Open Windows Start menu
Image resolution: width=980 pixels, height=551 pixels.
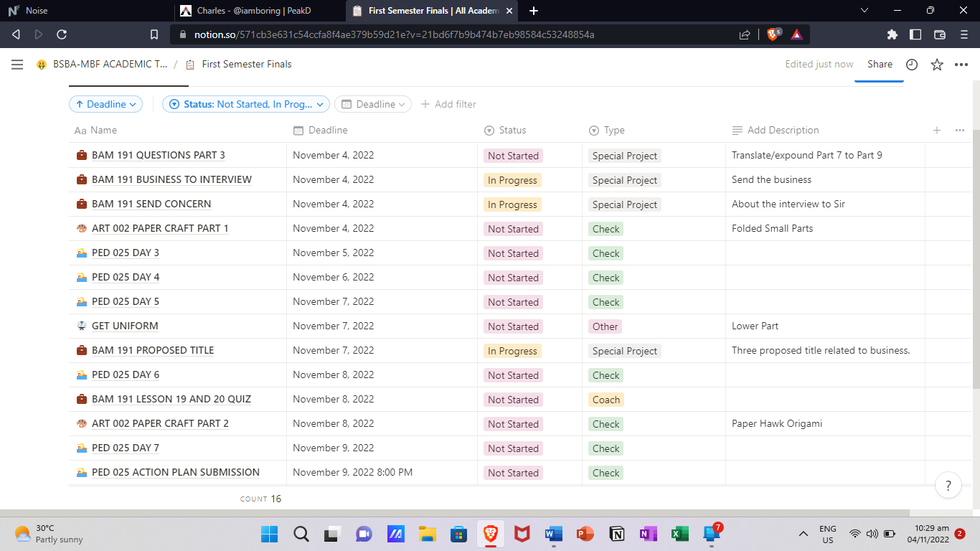(x=269, y=534)
